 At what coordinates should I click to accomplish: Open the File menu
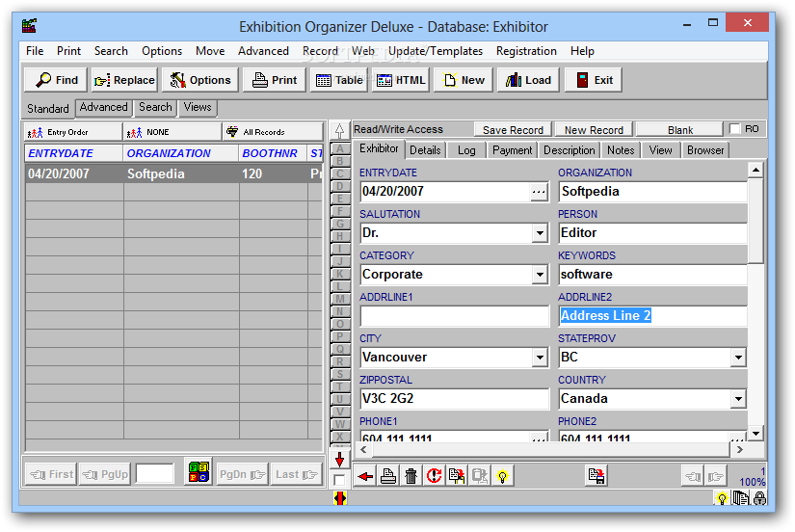point(35,51)
